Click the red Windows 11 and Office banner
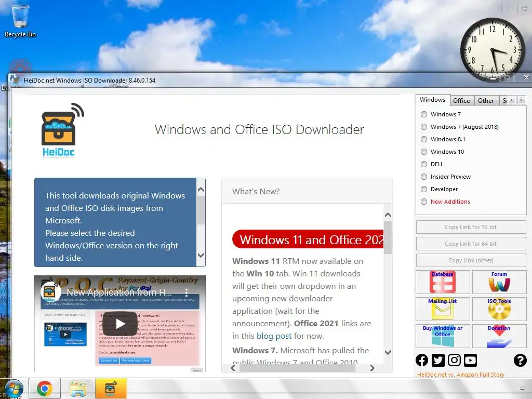 coord(308,240)
